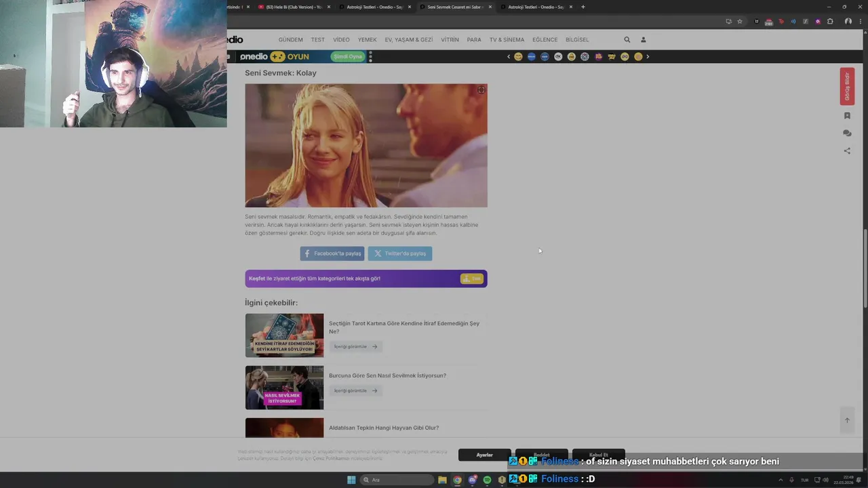Open the EĞLENCE menu item

(x=545, y=40)
